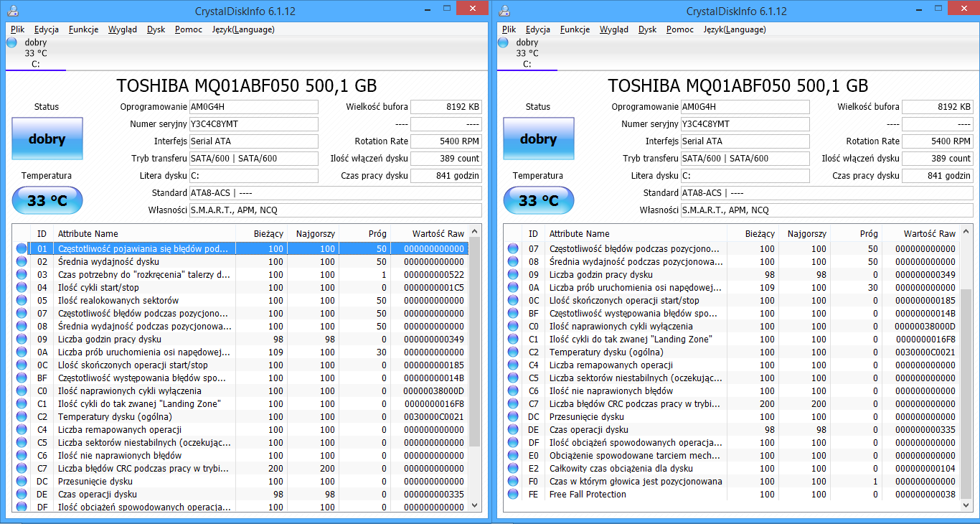Open Edycja menu in left window
Viewport: 980px width, 524px height.
[x=47, y=29]
